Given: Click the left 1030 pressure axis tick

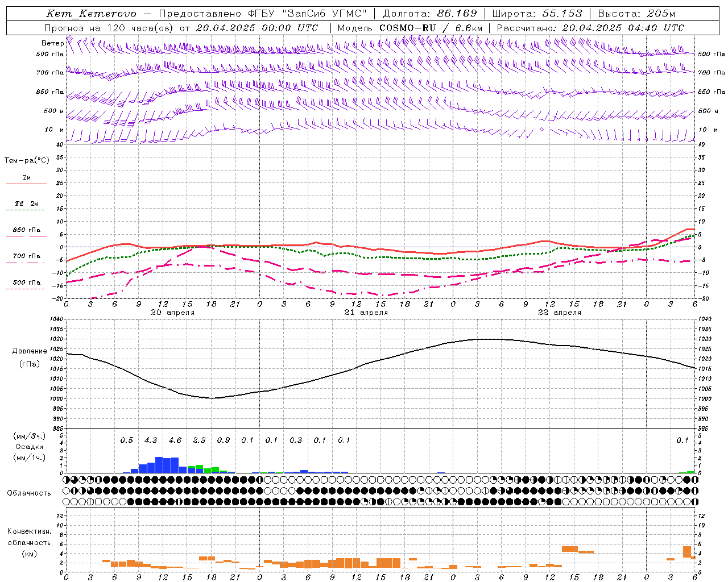Looking at the screenshot, I should [x=56, y=339].
